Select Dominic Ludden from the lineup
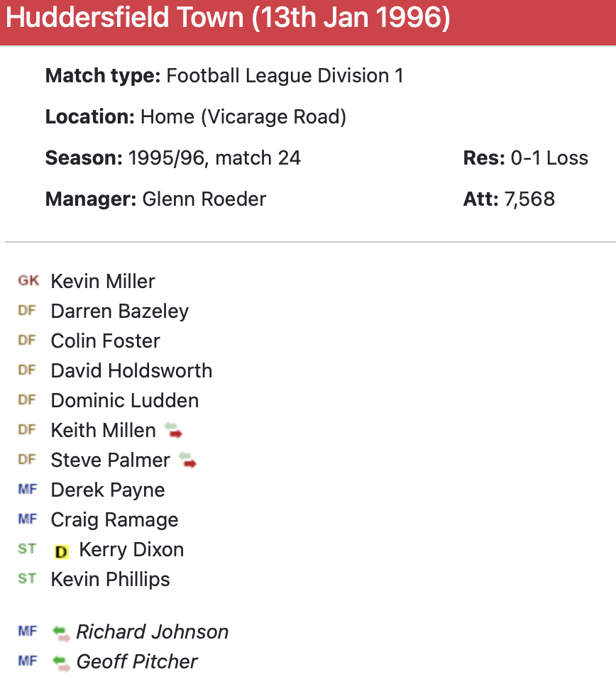This screenshot has width=616, height=684. (x=125, y=400)
